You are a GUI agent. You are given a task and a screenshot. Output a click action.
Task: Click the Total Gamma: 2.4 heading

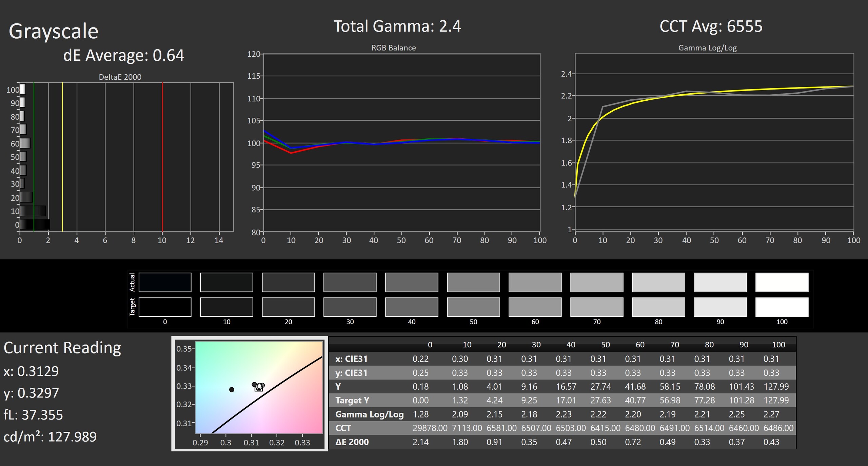397,26
